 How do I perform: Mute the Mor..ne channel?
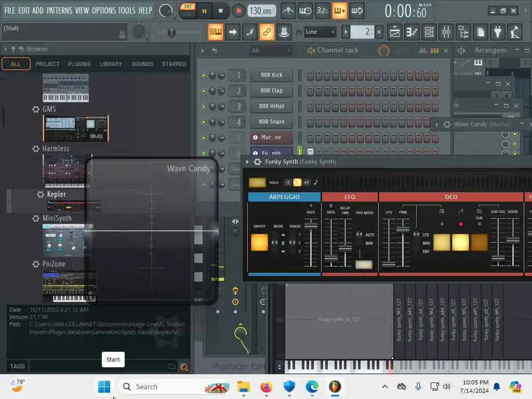[203, 138]
